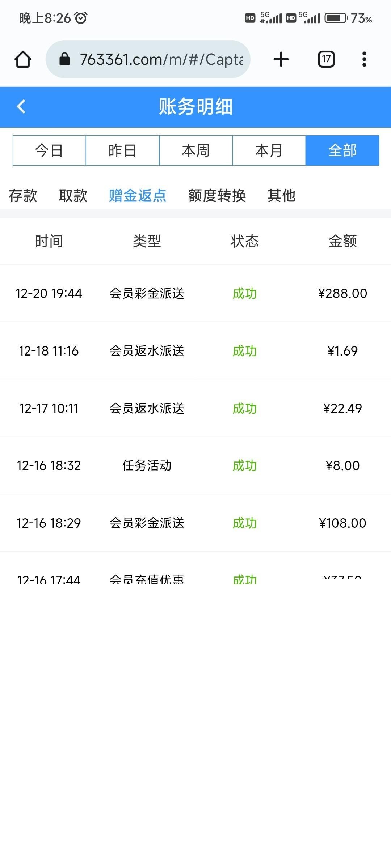This screenshot has width=391, height=868.
Task: Select the 今日 date filter
Action: click(x=49, y=150)
